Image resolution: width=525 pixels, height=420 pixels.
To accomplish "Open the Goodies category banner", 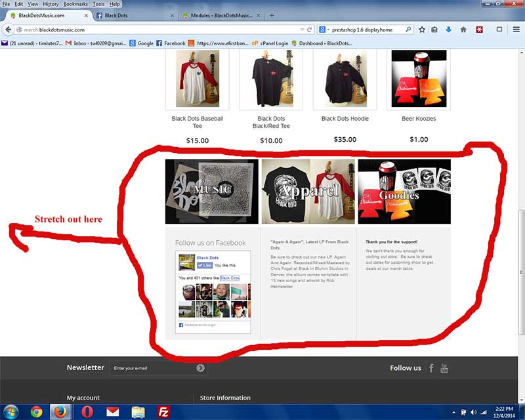I will [404, 191].
